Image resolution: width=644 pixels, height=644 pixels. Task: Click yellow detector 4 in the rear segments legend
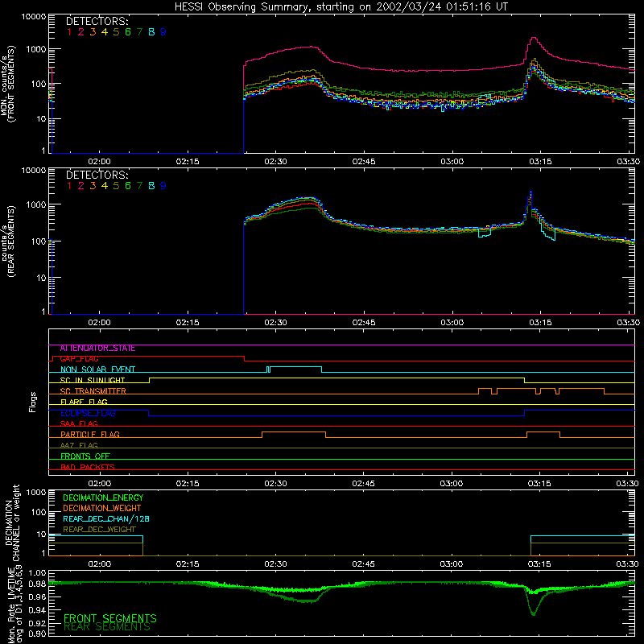(105, 186)
